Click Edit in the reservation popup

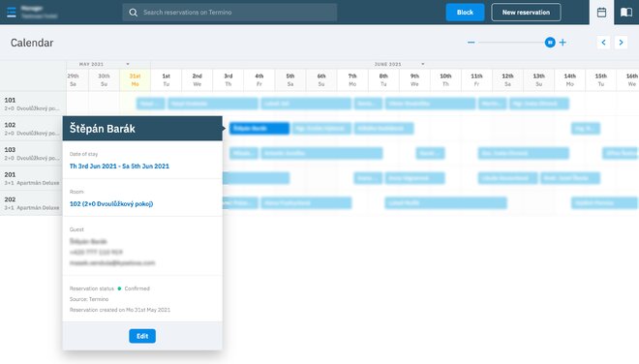coord(142,336)
